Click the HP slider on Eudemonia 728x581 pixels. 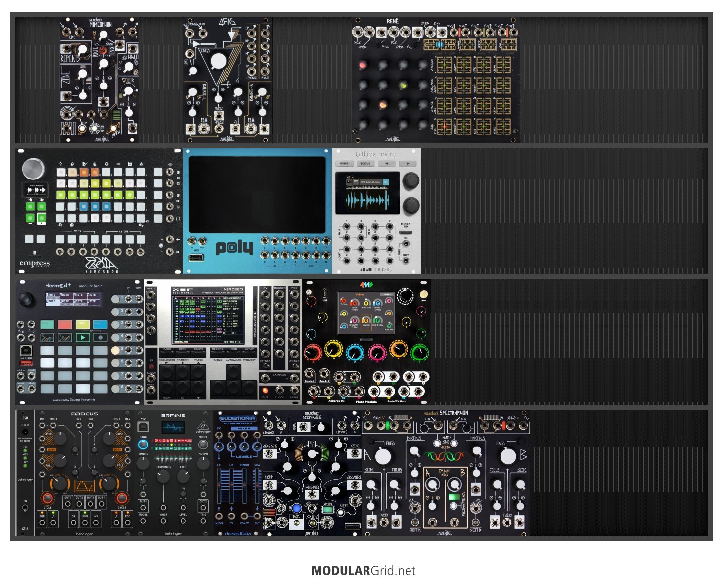231,485
